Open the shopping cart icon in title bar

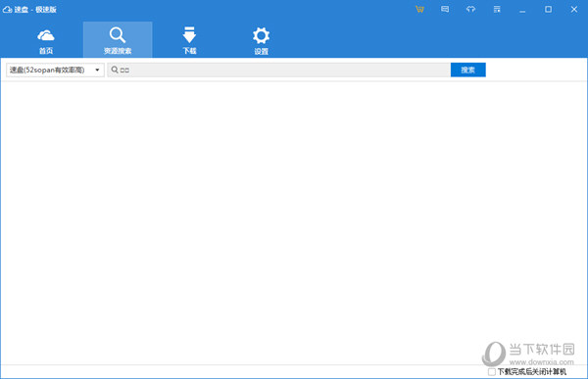coord(419,10)
